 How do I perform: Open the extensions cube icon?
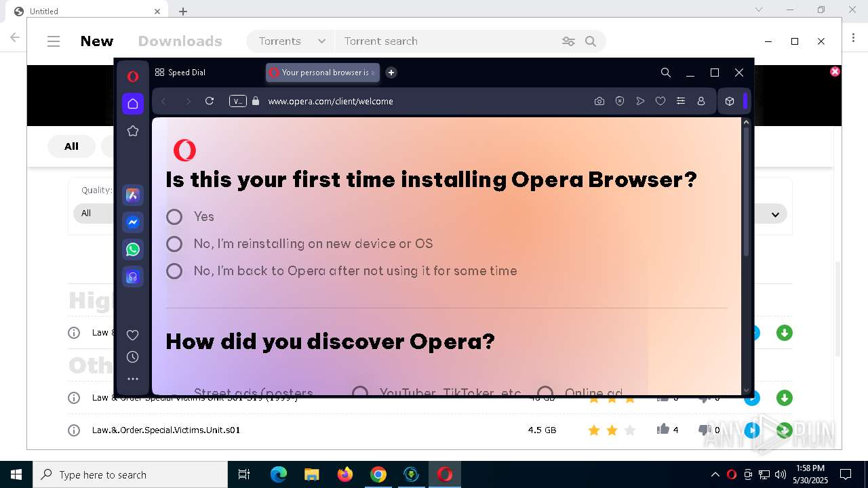click(x=730, y=101)
